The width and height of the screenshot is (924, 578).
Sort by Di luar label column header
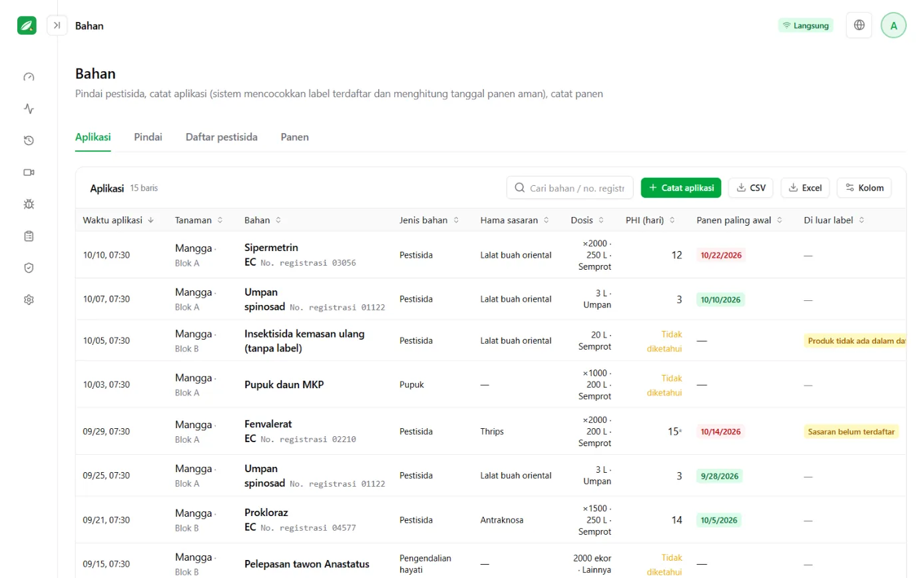point(833,220)
